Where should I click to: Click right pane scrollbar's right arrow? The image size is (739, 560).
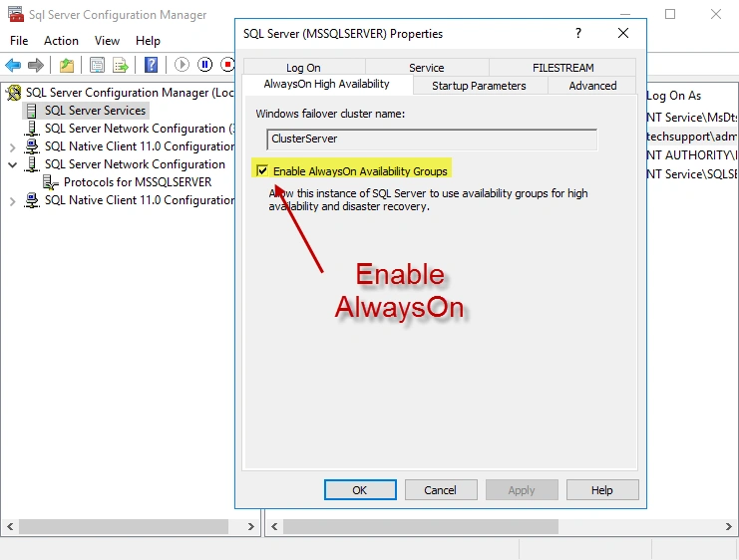point(729,526)
